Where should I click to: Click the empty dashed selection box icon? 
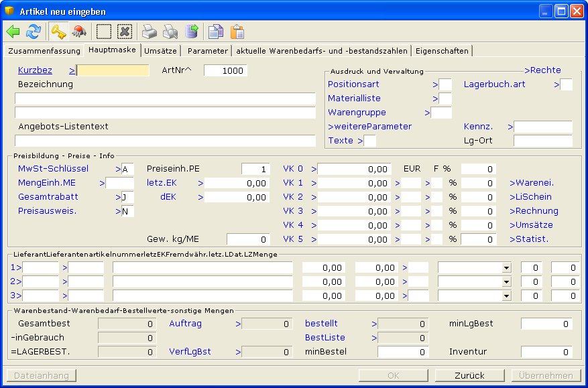tap(103, 31)
